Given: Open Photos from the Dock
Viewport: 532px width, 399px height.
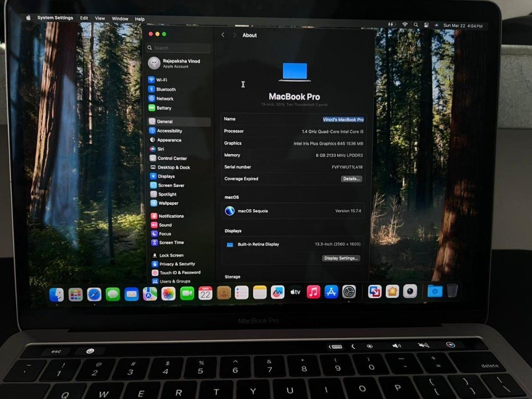Looking at the screenshot, I should [x=168, y=294].
